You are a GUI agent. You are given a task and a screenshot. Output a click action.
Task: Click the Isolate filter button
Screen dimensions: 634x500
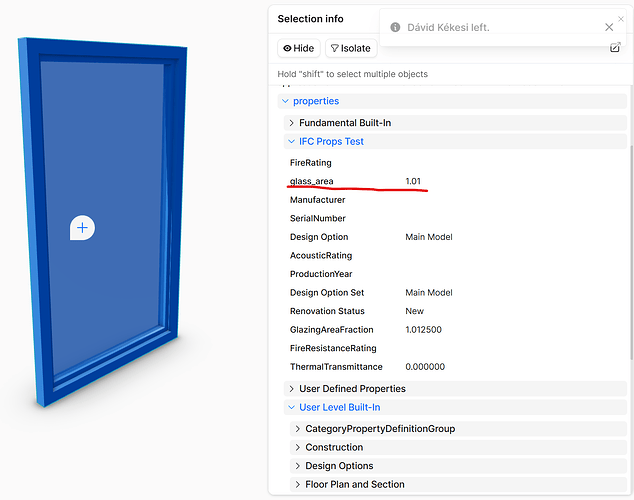pos(351,48)
